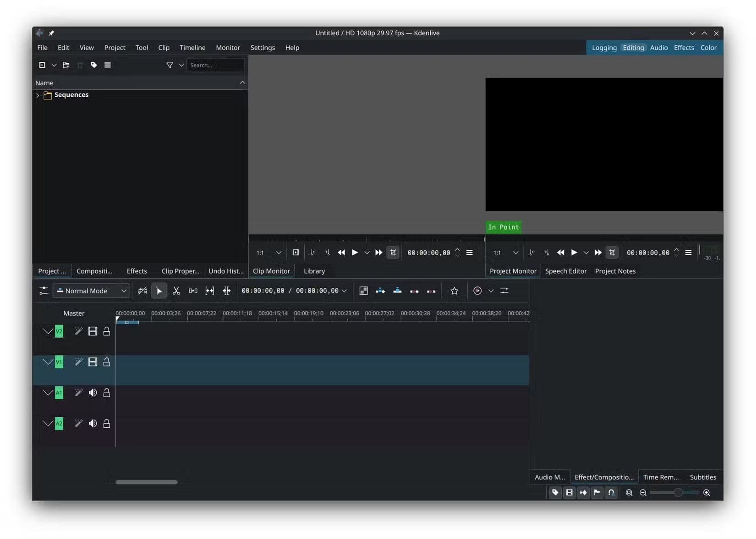Switch to the Audio workspace layout
The height and width of the screenshot is (539, 756).
click(x=659, y=48)
